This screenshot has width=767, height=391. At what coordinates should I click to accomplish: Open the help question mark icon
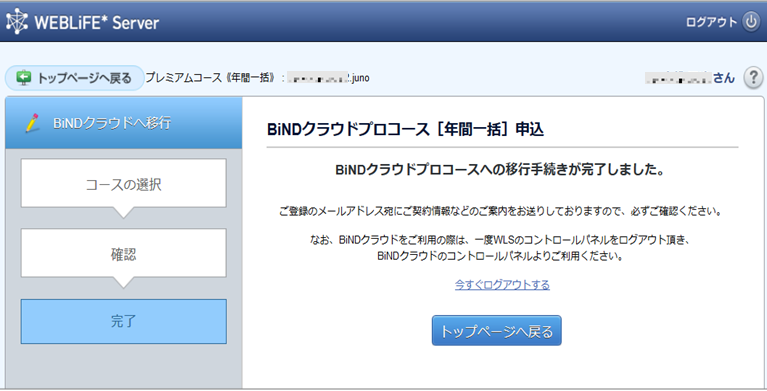pos(753,78)
